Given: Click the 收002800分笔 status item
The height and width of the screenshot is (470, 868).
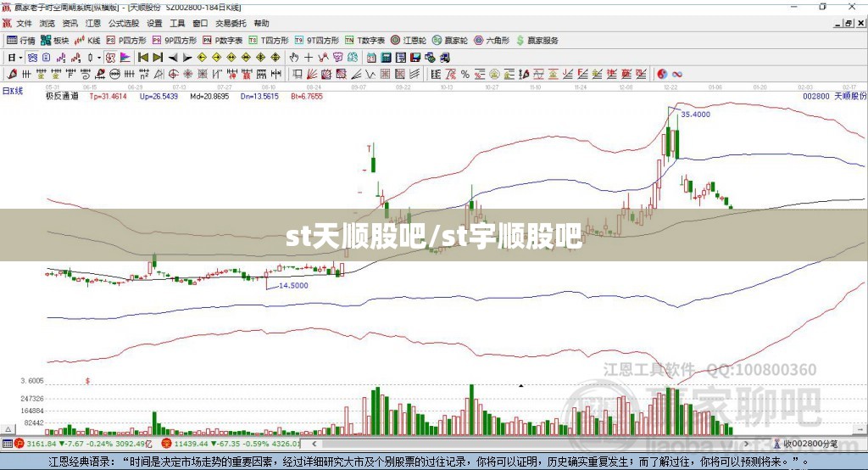Looking at the screenshot, I should pyautogui.click(x=805, y=444).
